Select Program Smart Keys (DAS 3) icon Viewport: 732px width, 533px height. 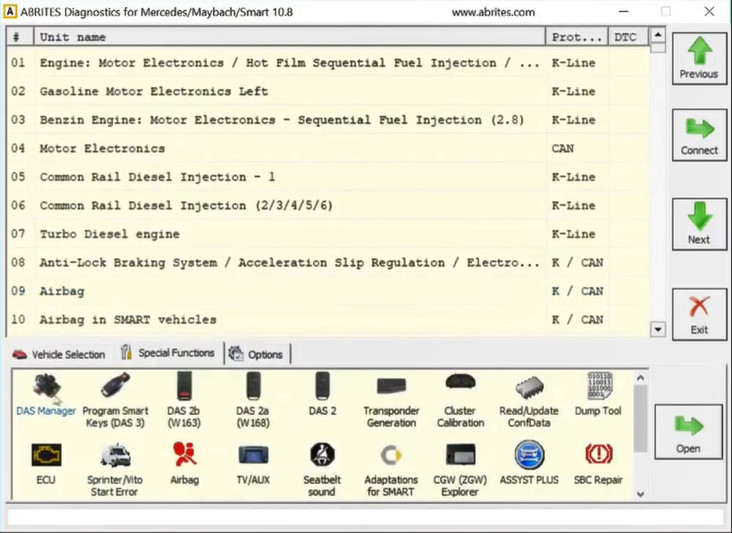115,400
